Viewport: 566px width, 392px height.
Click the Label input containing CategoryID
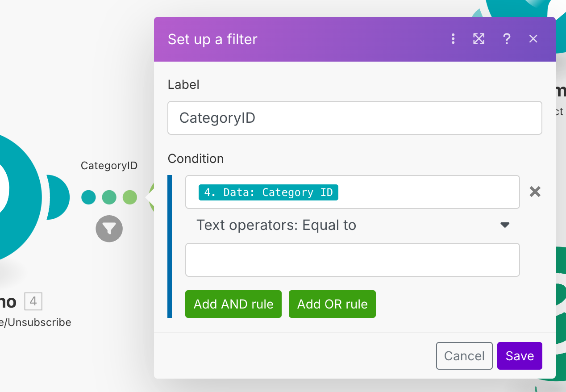click(x=355, y=118)
